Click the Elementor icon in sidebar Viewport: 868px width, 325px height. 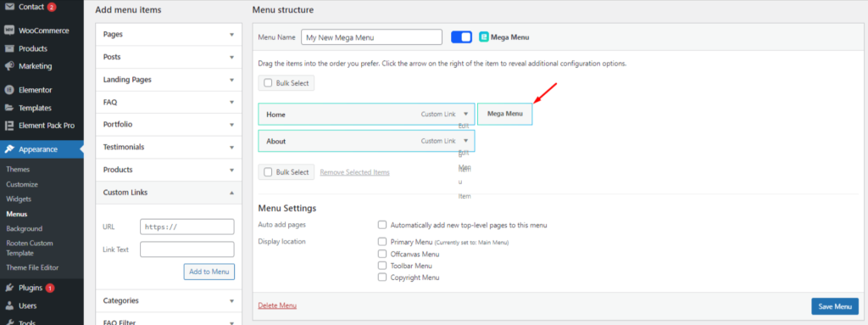pyautogui.click(x=8, y=90)
